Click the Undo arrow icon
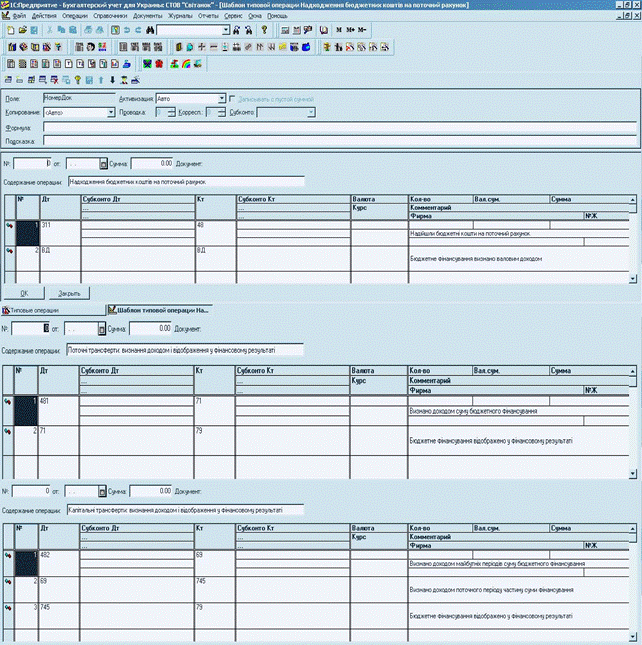 point(127,30)
